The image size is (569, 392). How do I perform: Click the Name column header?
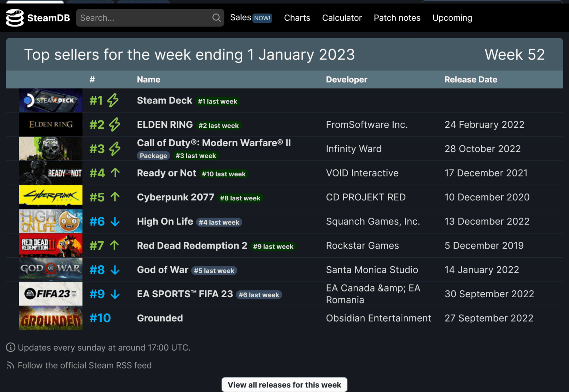point(149,79)
